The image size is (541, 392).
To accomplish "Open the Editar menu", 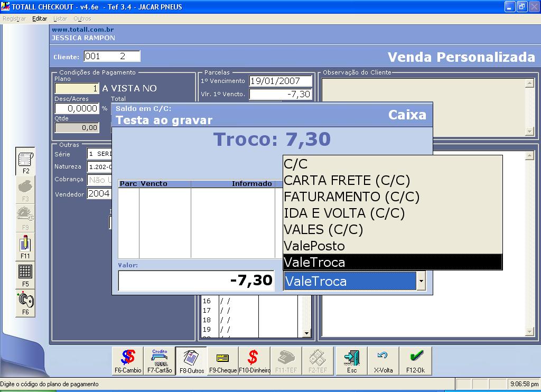I will (x=39, y=17).
